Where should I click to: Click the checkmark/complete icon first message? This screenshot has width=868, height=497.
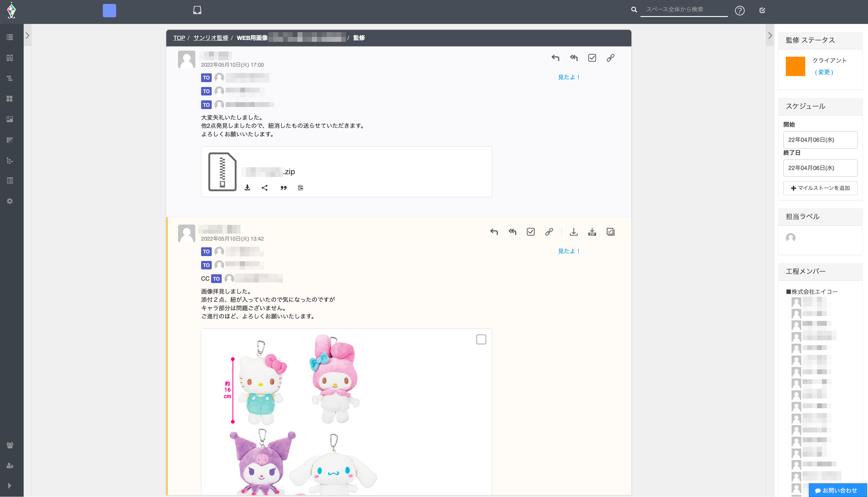click(x=592, y=58)
